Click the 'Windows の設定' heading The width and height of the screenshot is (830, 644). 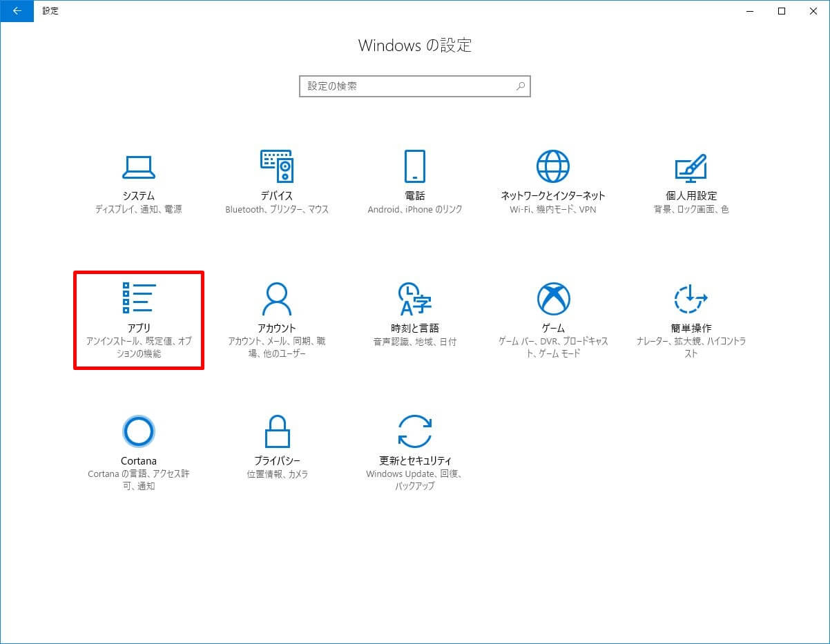(415, 46)
